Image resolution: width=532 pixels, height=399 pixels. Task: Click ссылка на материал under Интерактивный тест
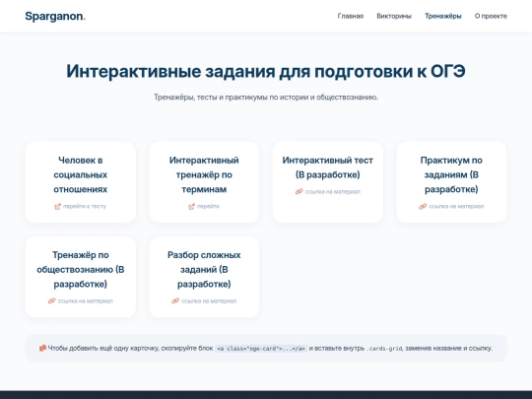333,192
